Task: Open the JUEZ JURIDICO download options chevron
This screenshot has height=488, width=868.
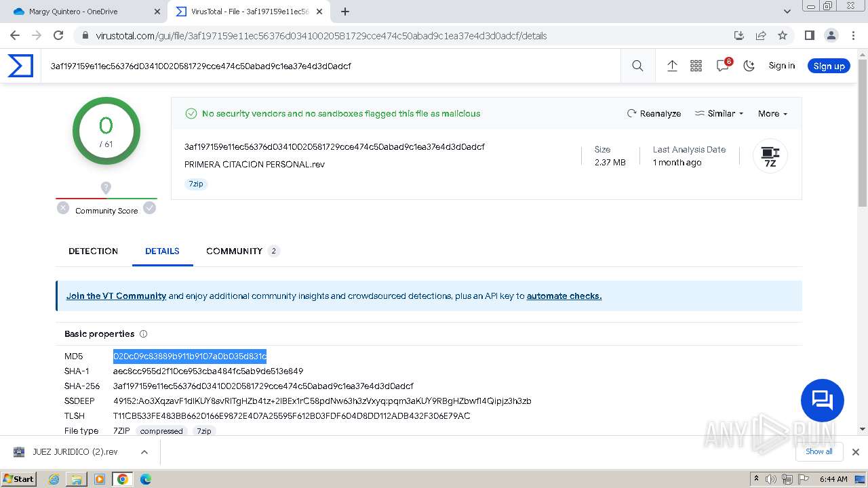Action: (144, 451)
